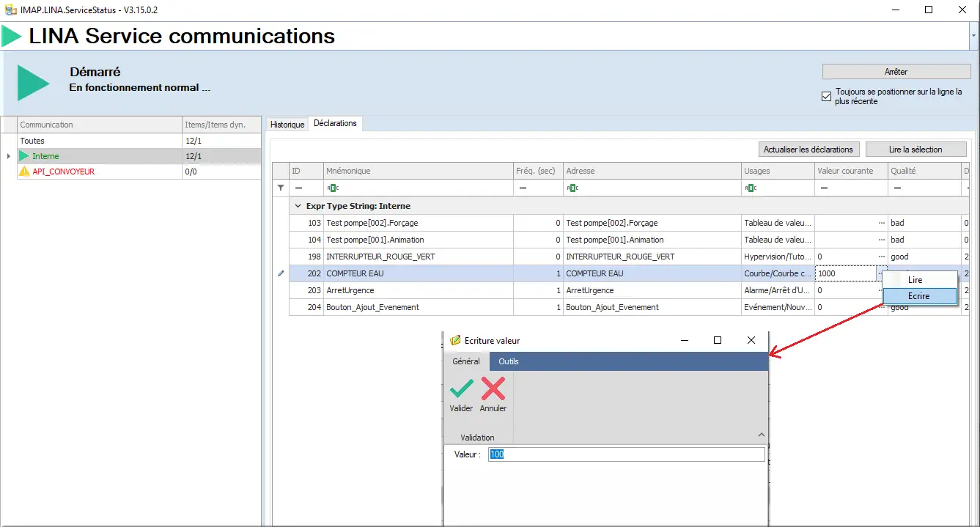Select the Déclarations tab

point(335,123)
